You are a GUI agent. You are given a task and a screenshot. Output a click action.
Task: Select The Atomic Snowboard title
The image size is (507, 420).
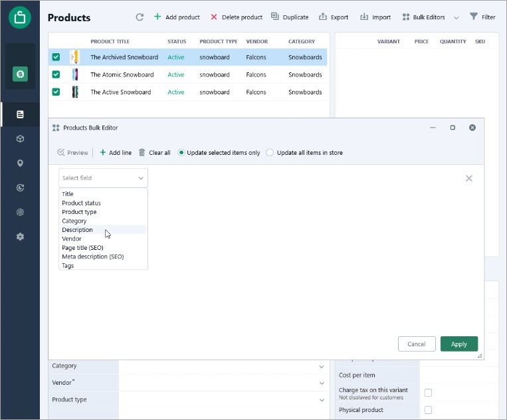pyautogui.click(x=122, y=74)
